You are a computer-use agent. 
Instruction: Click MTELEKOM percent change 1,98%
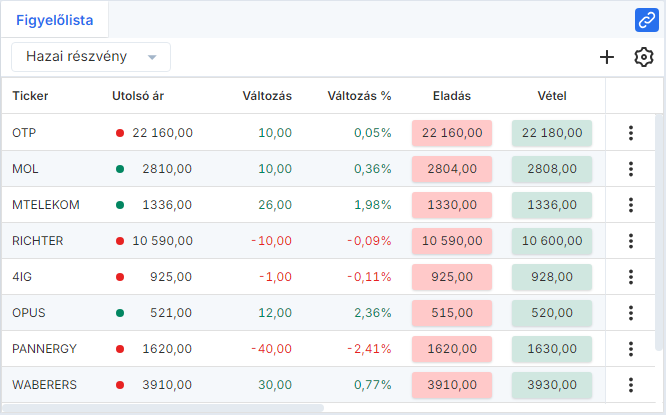tap(373, 205)
